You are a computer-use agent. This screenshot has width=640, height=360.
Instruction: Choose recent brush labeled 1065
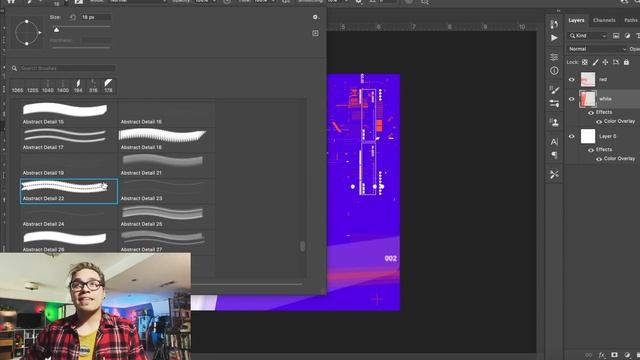point(17,86)
